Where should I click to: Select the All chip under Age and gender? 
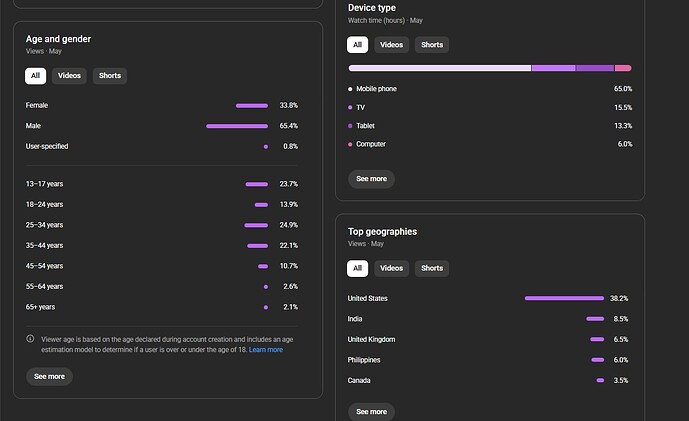[36, 76]
